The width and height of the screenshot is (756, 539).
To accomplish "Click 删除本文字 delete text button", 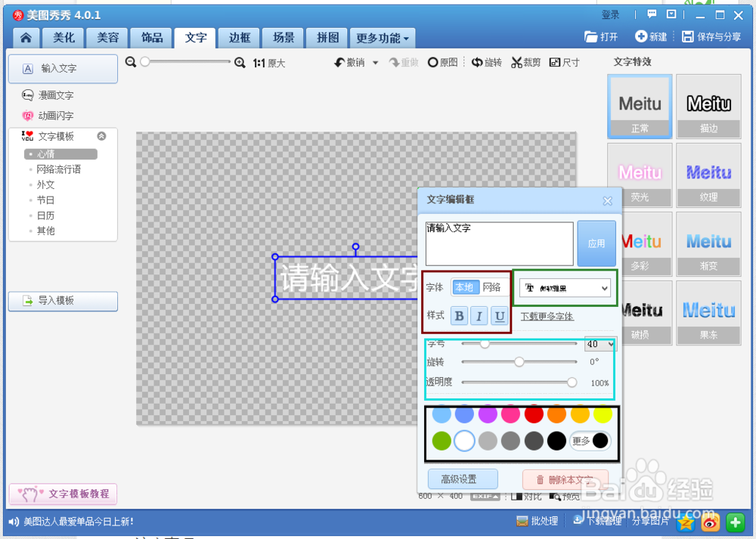I will pos(565,479).
